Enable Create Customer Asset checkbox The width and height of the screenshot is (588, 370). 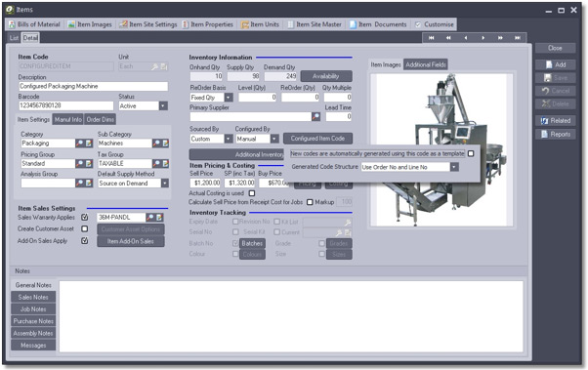click(x=85, y=228)
